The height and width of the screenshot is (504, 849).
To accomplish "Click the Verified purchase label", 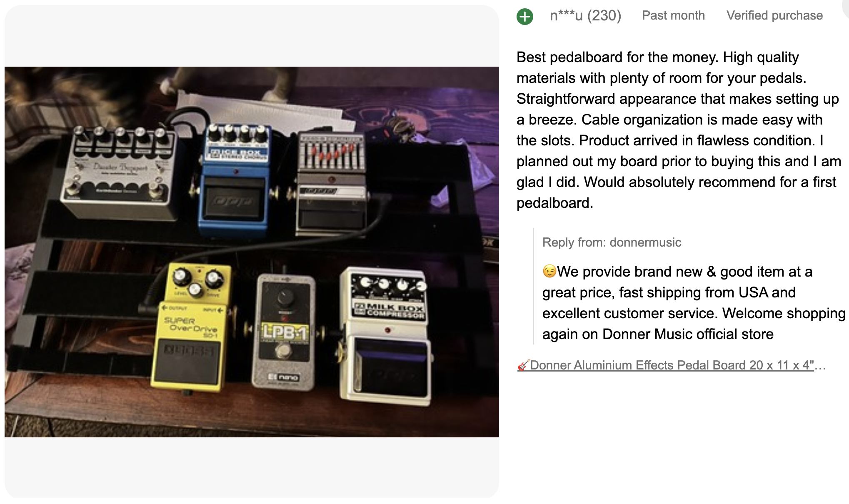I will click(x=774, y=16).
